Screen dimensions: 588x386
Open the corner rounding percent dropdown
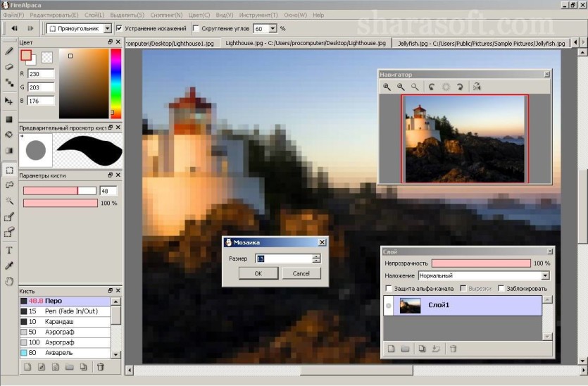click(x=273, y=28)
